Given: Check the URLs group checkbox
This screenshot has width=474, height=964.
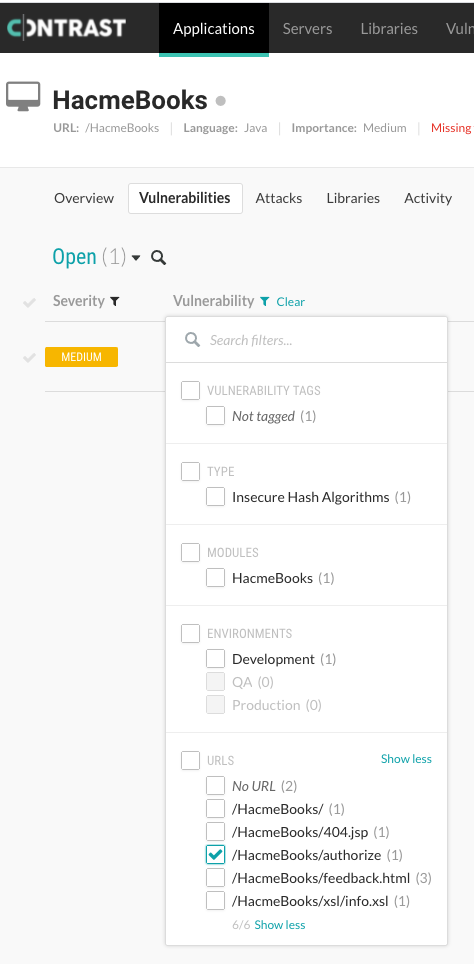Looking at the screenshot, I should coord(191,761).
